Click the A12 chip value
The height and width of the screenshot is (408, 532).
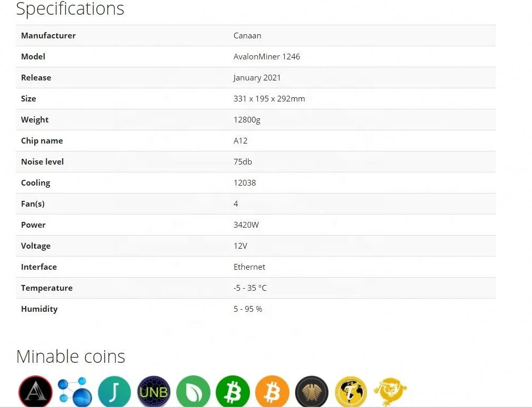[x=240, y=140]
